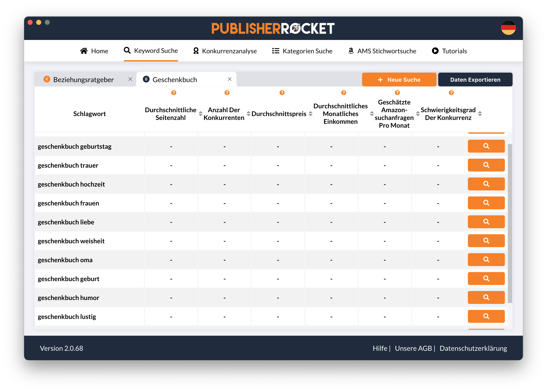
Task: Open the Konkurrenzanalyse section
Action: click(x=225, y=51)
